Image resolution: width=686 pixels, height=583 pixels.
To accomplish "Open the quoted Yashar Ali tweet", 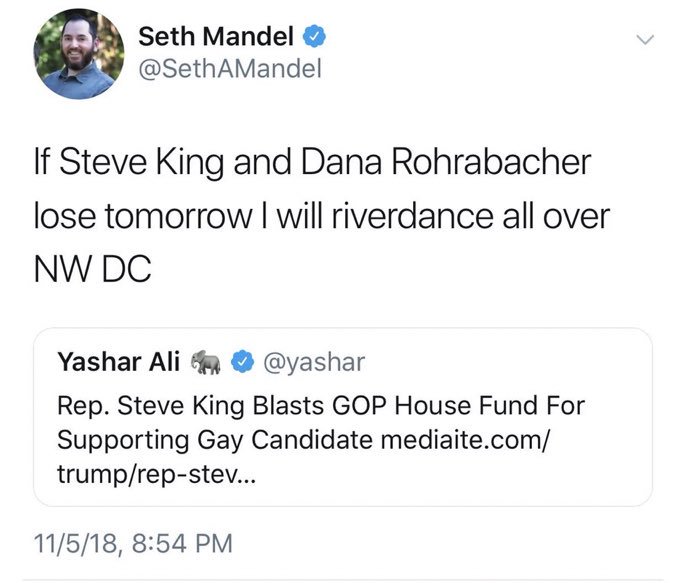I will click(343, 417).
